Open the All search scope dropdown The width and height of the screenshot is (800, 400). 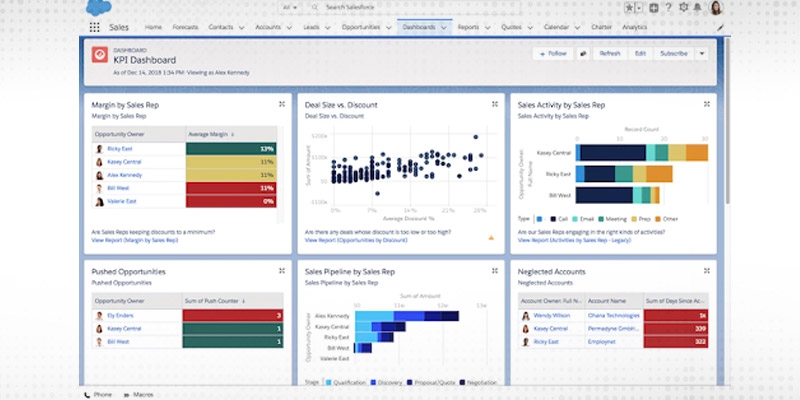[x=290, y=8]
